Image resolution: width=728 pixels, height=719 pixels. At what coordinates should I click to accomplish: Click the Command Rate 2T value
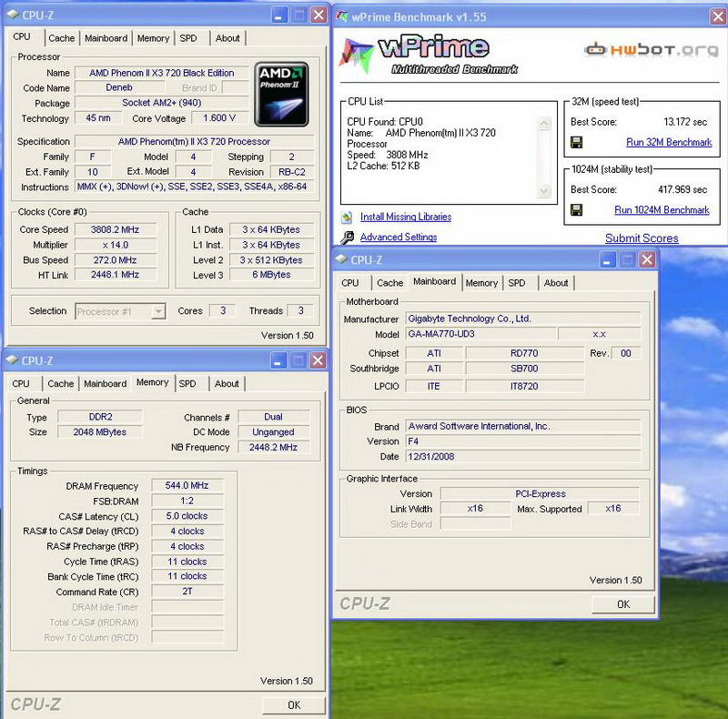(x=187, y=592)
